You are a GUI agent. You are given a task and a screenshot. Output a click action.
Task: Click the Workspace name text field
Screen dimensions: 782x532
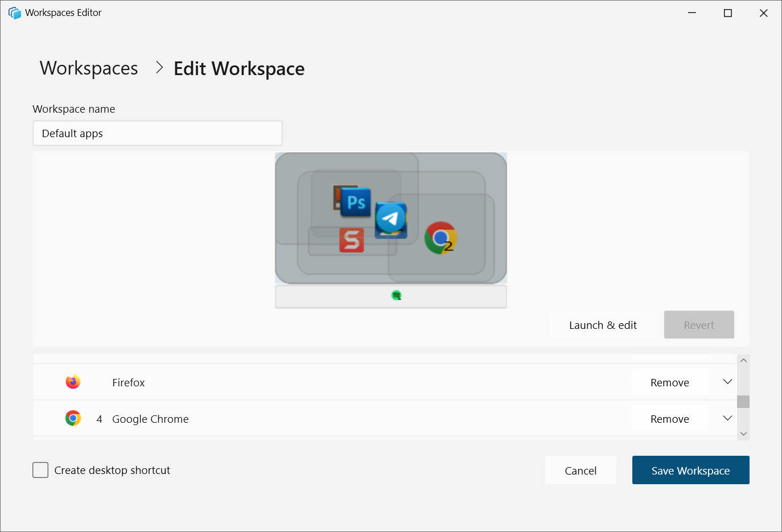pyautogui.click(x=157, y=133)
